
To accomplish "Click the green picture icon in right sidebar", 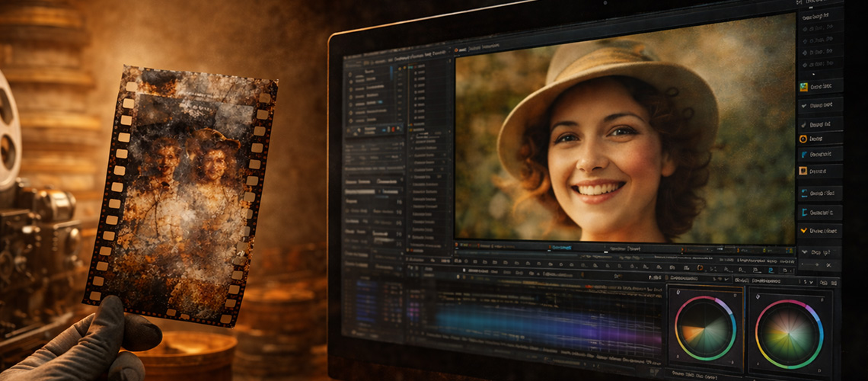I will 804,86.
